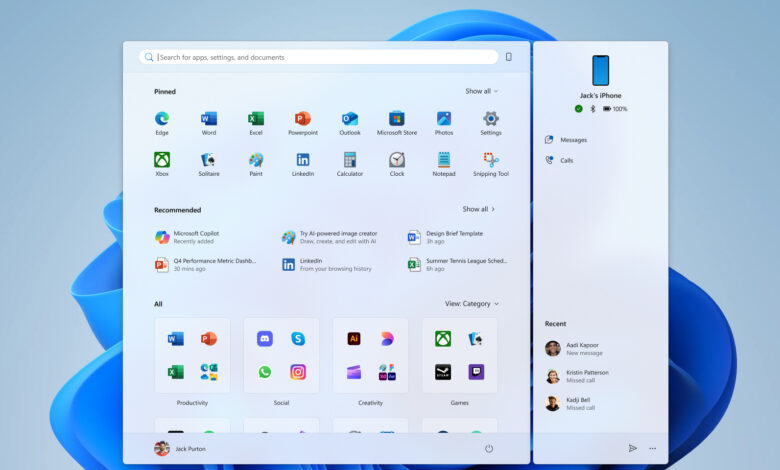The image size is (780, 470).
Task: Open the phone panel more options ellipsis
Action: [x=653, y=449]
